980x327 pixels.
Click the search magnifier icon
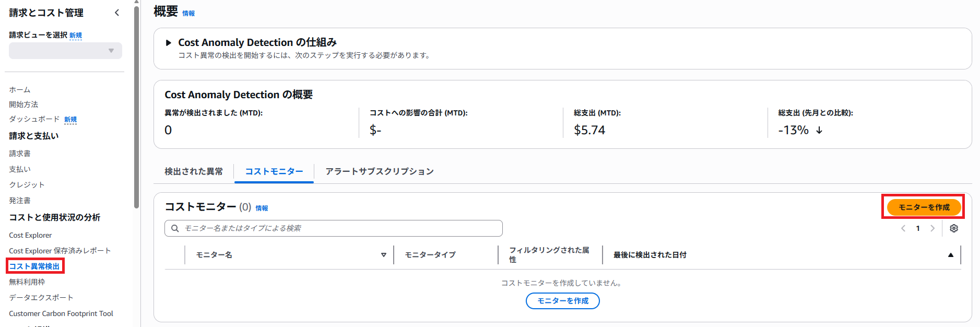[x=175, y=228]
